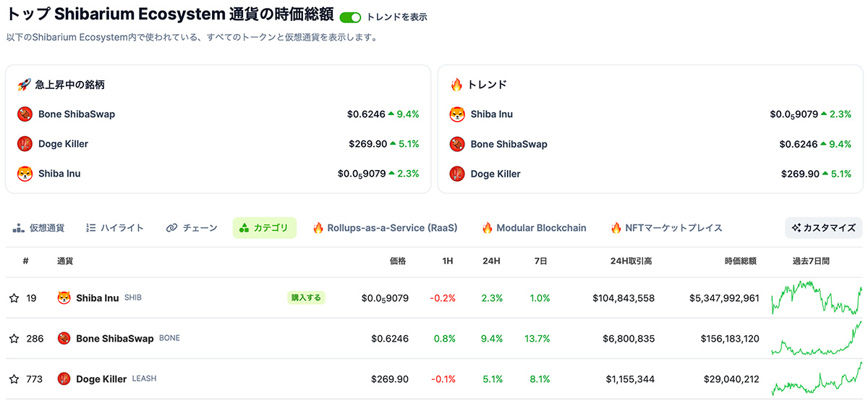Open Shiba Inu link in table
This screenshot has height=401, width=868.
point(98,298)
